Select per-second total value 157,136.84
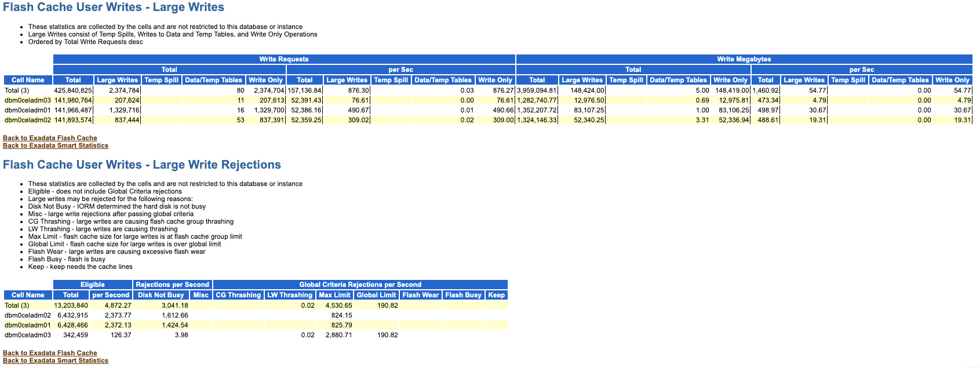 tap(304, 90)
